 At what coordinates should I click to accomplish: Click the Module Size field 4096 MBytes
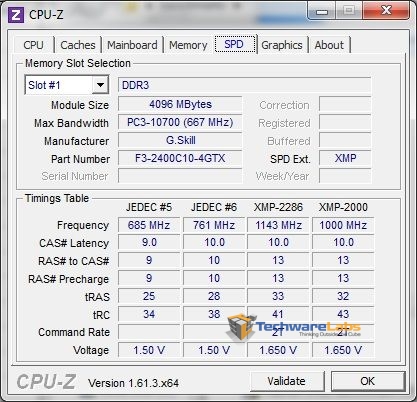click(x=180, y=104)
